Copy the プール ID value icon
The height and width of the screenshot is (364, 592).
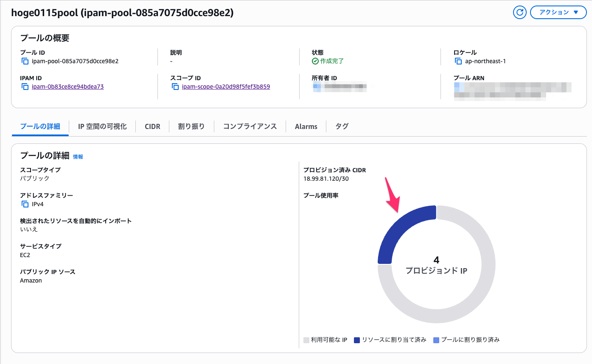click(x=25, y=61)
